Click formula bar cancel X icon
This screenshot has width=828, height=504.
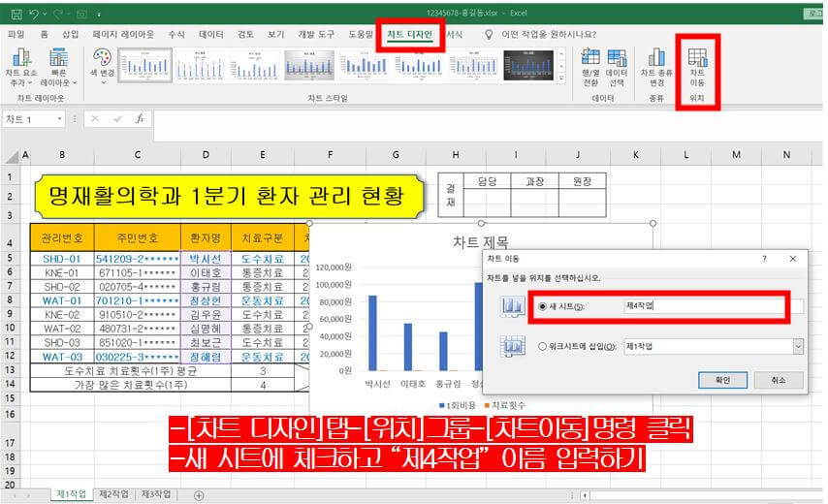[94, 119]
